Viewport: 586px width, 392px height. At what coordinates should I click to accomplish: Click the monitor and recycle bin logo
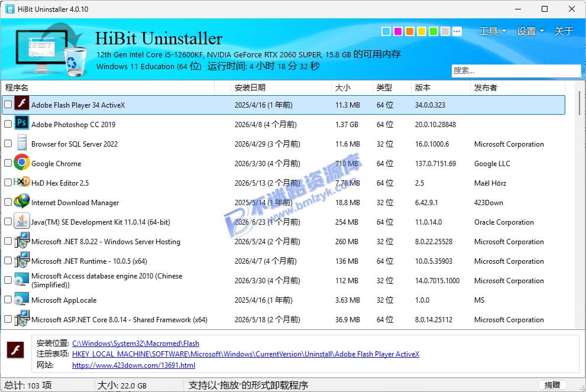(51, 49)
